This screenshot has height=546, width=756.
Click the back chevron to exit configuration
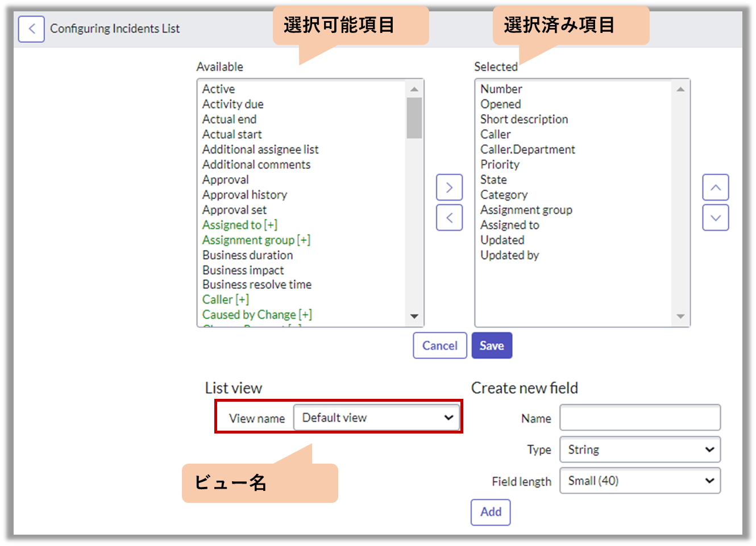[31, 28]
